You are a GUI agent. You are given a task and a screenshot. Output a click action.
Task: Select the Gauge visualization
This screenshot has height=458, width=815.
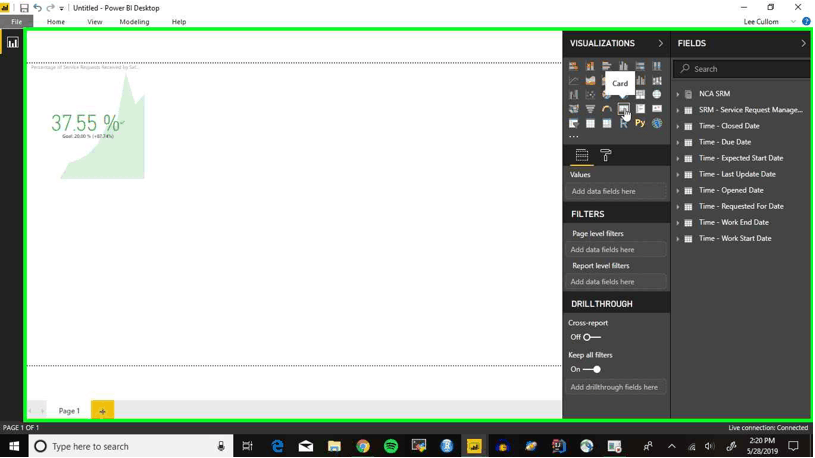tap(607, 109)
